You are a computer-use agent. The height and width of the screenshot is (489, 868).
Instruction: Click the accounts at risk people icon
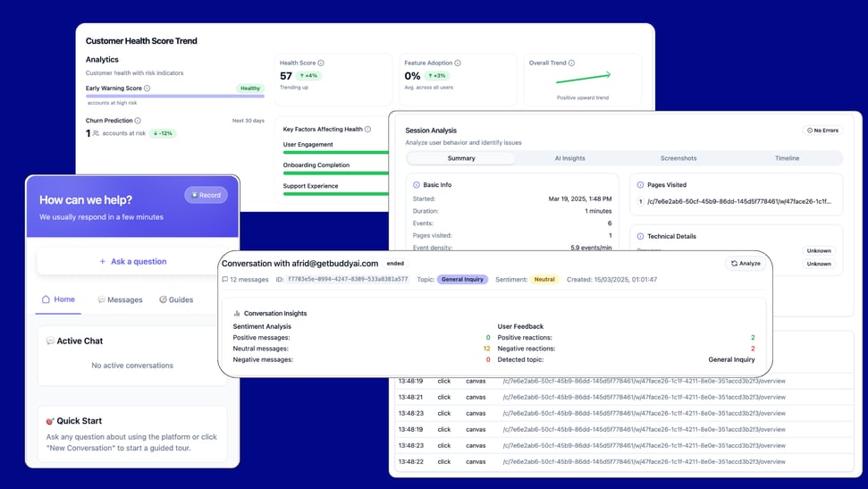pos(96,133)
